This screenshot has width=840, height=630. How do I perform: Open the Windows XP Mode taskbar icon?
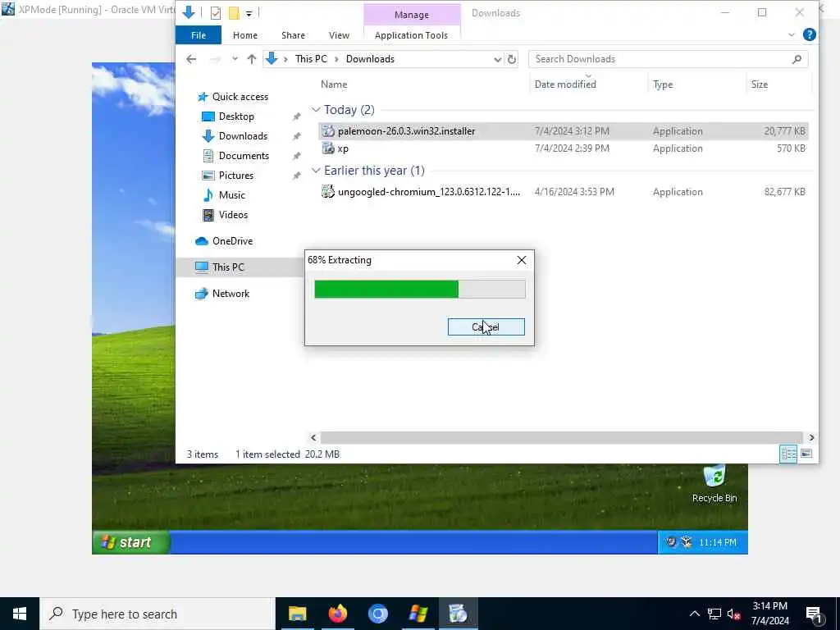click(418, 614)
